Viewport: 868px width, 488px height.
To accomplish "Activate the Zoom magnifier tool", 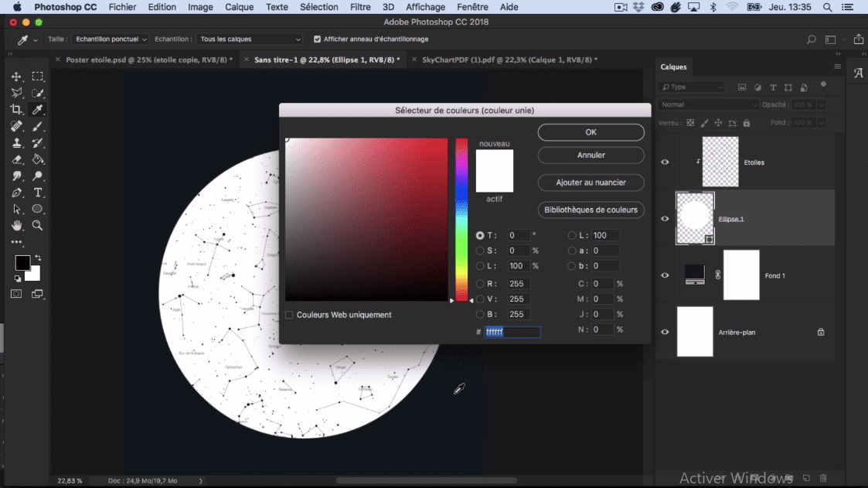I will pyautogui.click(x=37, y=226).
